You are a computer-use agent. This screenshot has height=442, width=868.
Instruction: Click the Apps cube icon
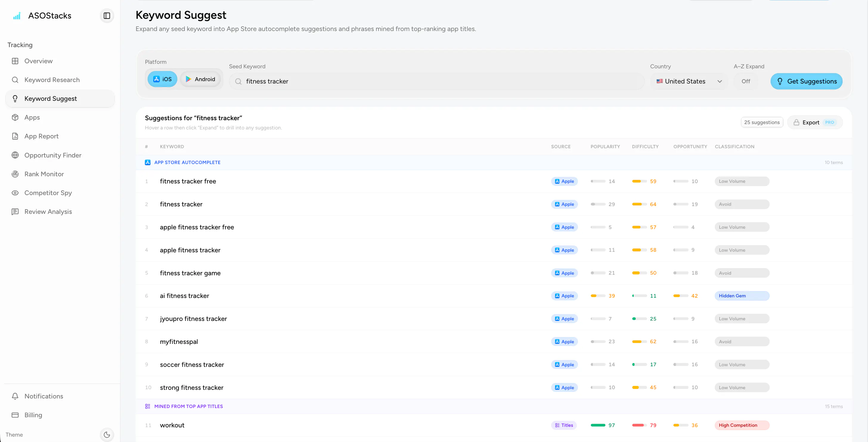[x=15, y=117]
